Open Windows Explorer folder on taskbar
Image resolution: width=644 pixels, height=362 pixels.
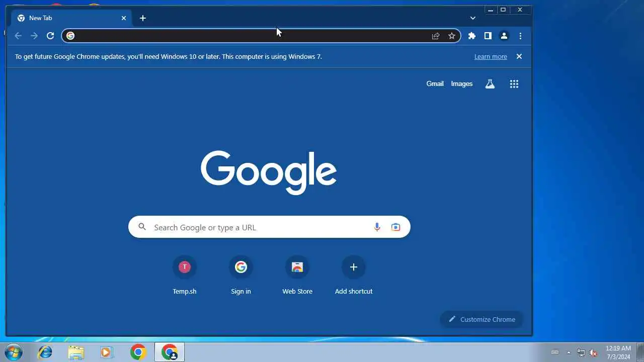tap(76, 352)
